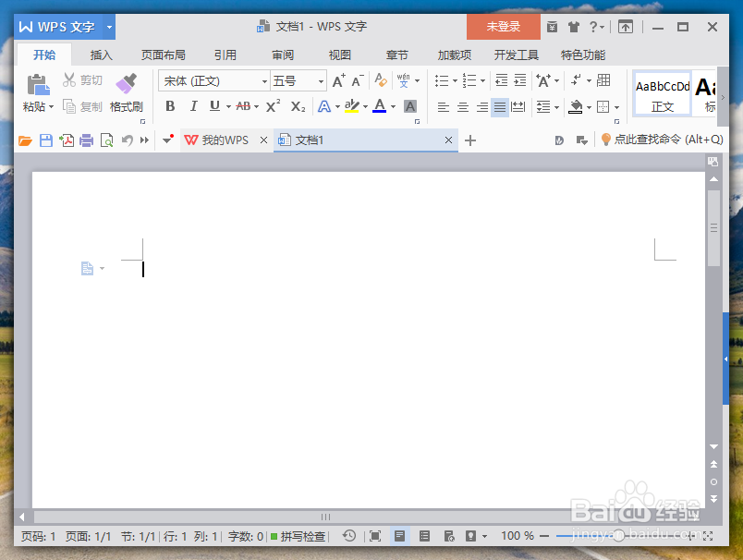
Task: Click the Cut scissors icon
Action: [69, 79]
